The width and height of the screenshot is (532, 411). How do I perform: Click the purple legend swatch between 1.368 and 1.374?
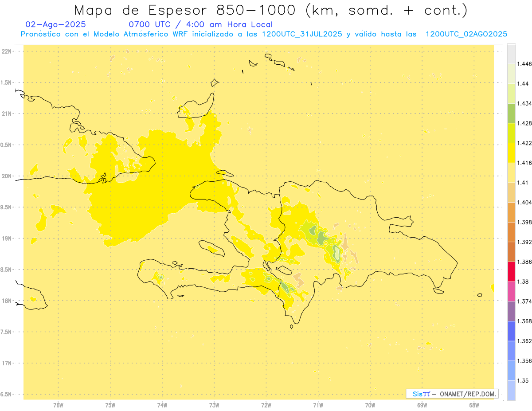(x=511, y=311)
